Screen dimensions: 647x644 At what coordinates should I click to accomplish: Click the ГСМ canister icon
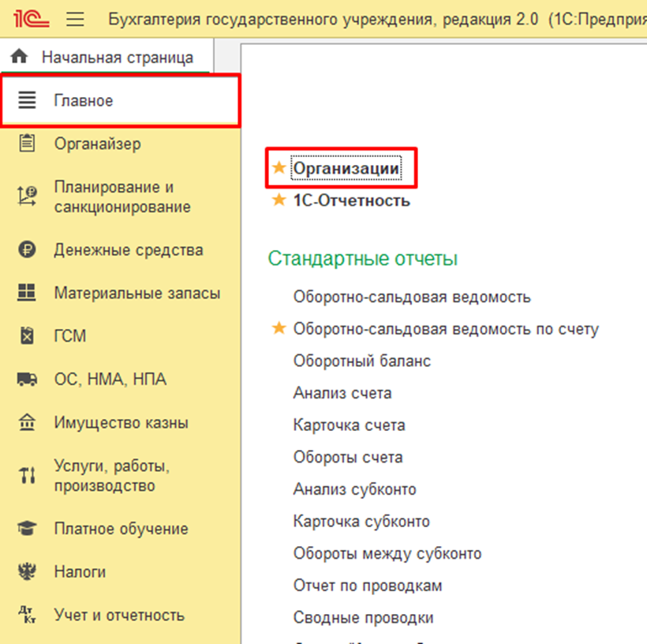(27, 335)
